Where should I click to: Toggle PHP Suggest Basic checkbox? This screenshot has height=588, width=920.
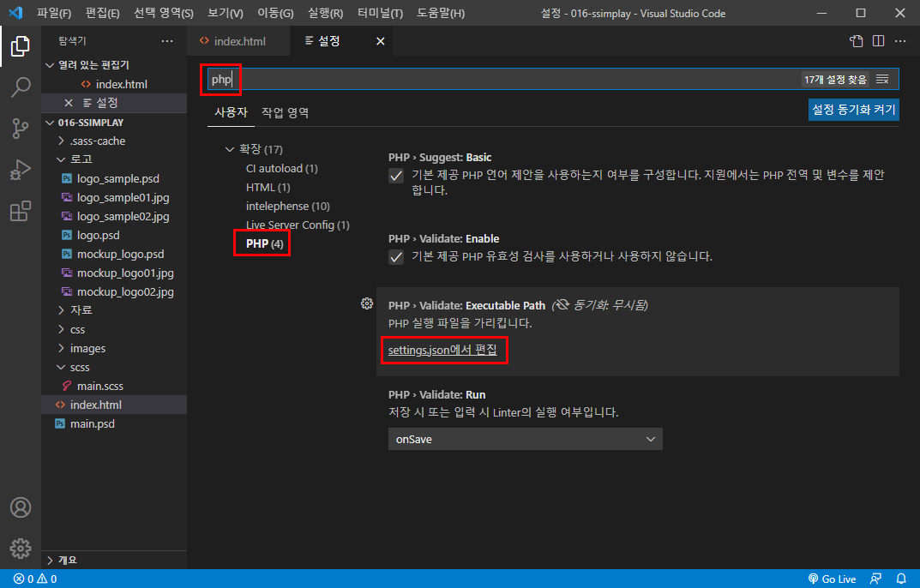pyautogui.click(x=396, y=176)
